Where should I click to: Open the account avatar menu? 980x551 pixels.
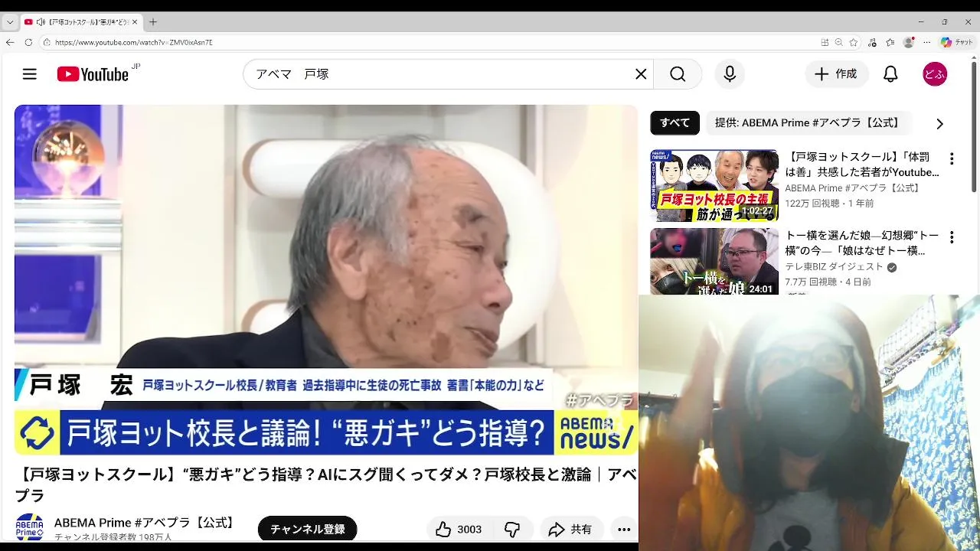[935, 74]
